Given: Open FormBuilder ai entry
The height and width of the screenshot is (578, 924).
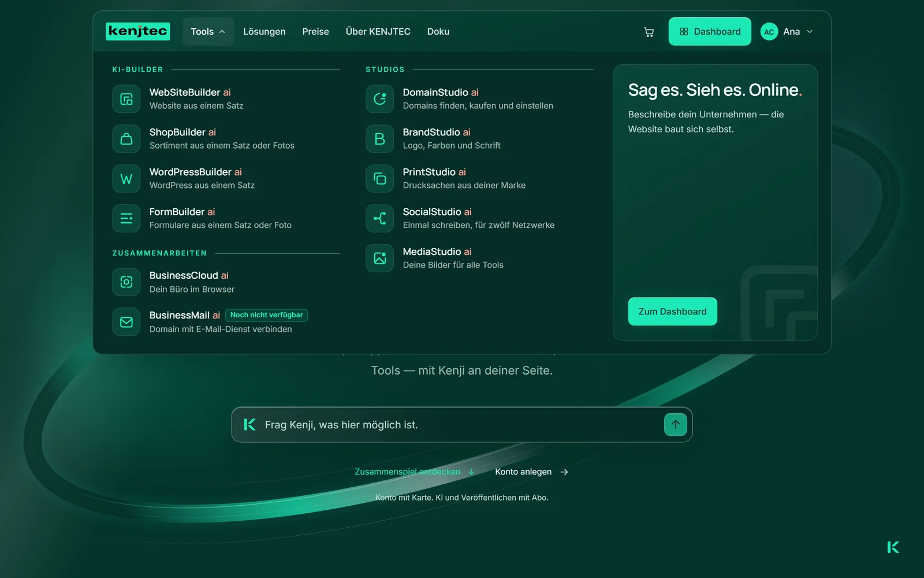Looking at the screenshot, I should 225,218.
